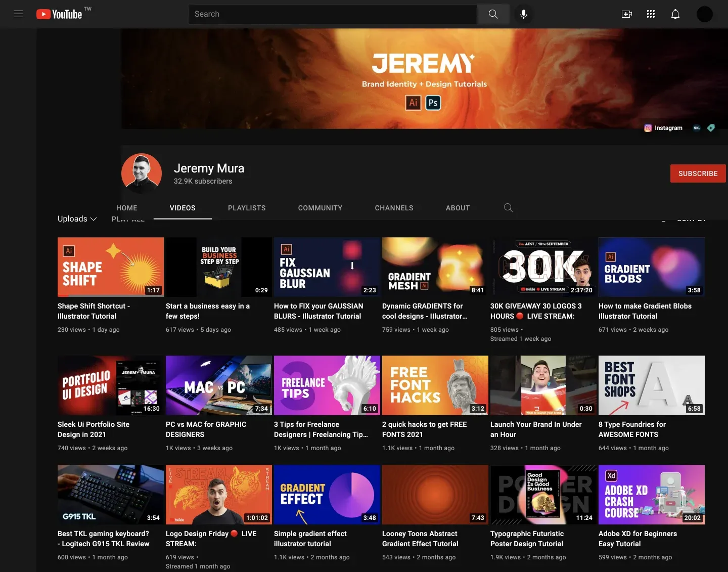Open 'Typographic Futuristic Poster Design' title
The image size is (728, 572).
click(x=527, y=539)
